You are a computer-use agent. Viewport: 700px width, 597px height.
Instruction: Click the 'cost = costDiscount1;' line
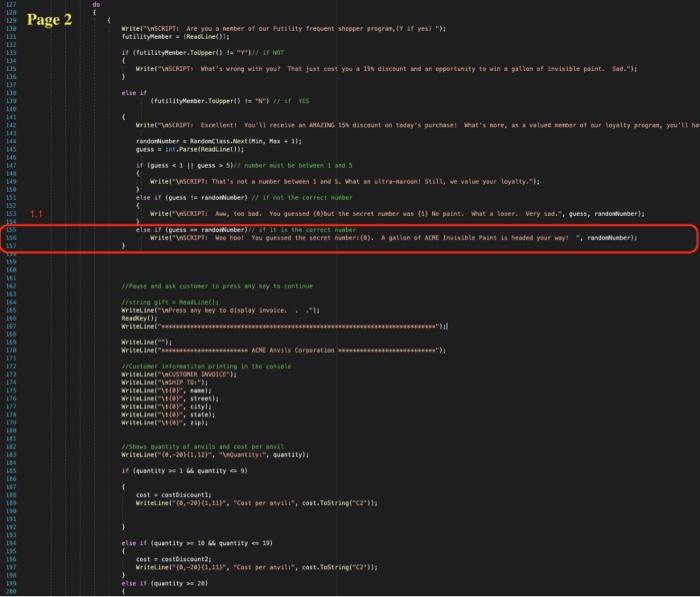tap(174, 495)
